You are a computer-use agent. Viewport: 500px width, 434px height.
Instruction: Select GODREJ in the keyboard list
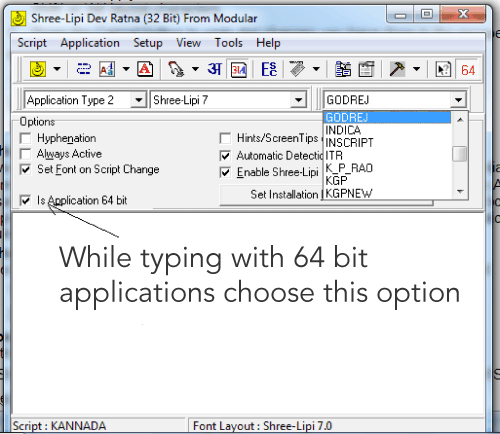[x=387, y=118]
